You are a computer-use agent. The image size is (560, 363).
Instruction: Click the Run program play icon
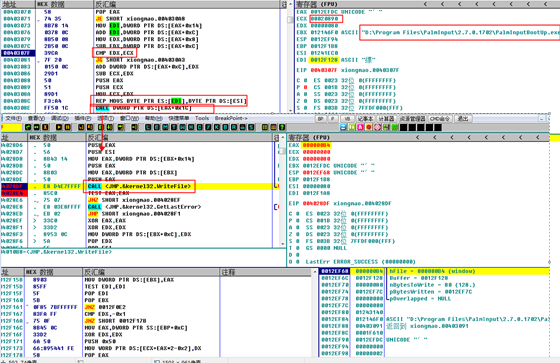[59, 127]
